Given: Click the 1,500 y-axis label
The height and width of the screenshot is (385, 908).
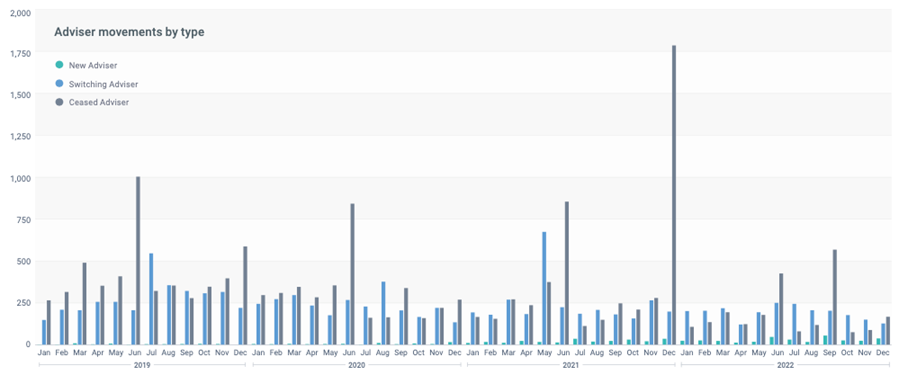Looking at the screenshot, I should 20,95.
